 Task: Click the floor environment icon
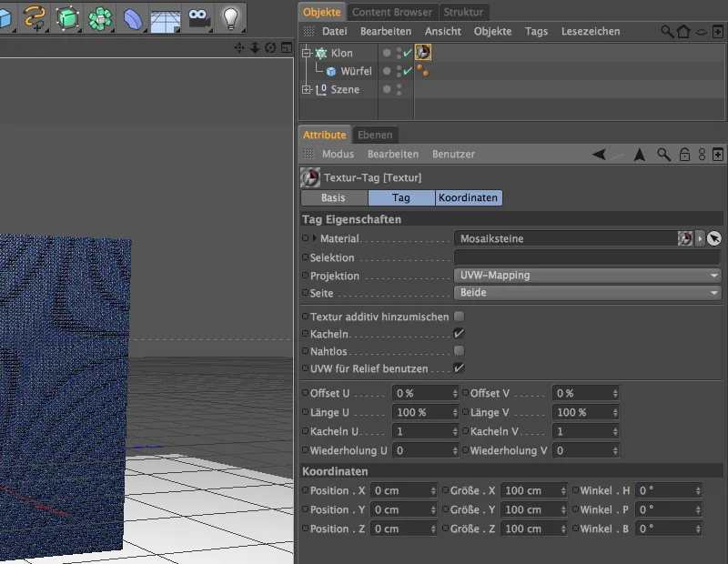pos(166,20)
